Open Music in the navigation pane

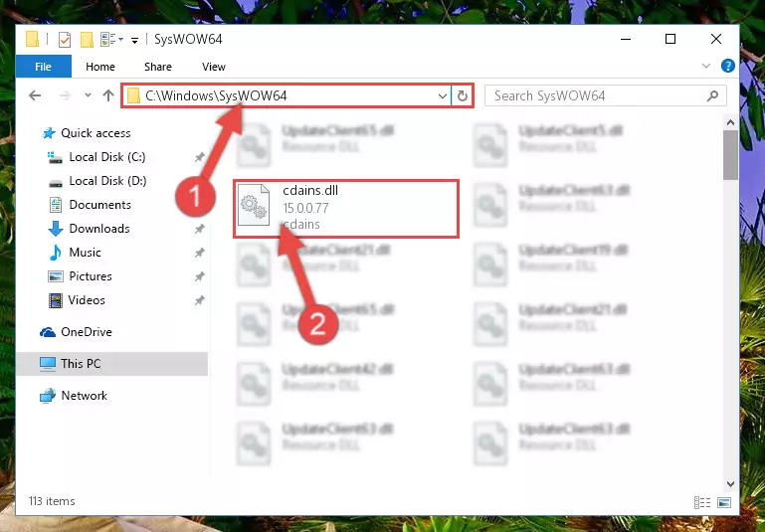pos(85,253)
